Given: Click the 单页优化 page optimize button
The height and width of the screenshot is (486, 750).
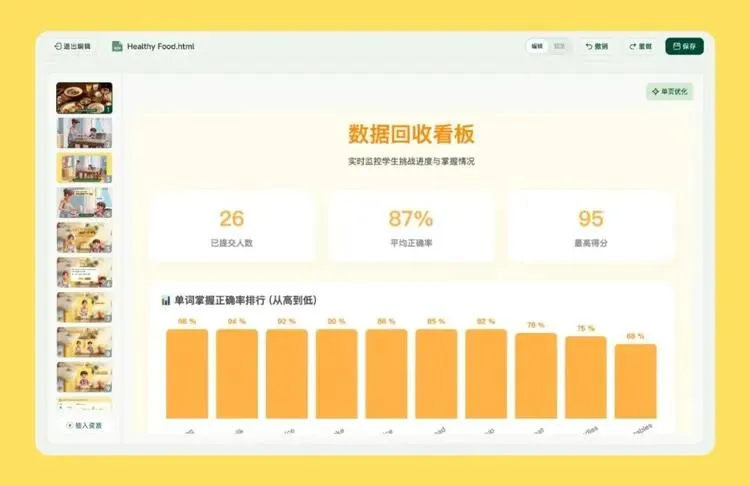Looking at the screenshot, I should [x=670, y=91].
